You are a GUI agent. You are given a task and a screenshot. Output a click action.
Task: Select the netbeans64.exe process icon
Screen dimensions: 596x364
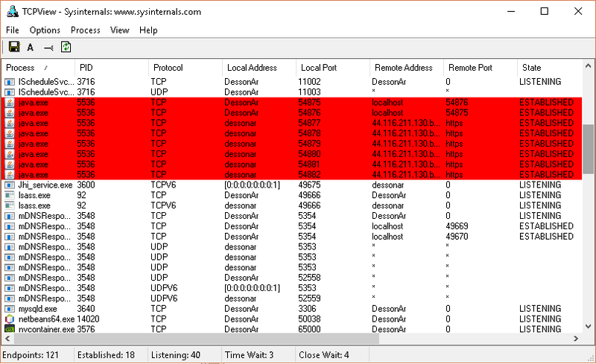[x=10, y=319]
